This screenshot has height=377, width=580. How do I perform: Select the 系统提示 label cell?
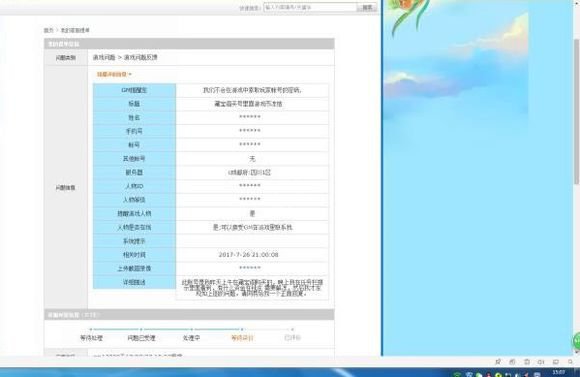(x=134, y=241)
